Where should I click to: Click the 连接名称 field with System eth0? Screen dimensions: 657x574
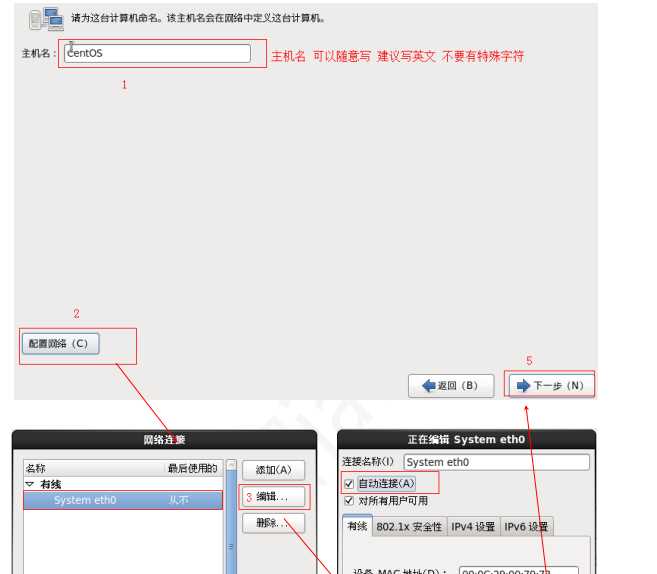tap(497, 462)
